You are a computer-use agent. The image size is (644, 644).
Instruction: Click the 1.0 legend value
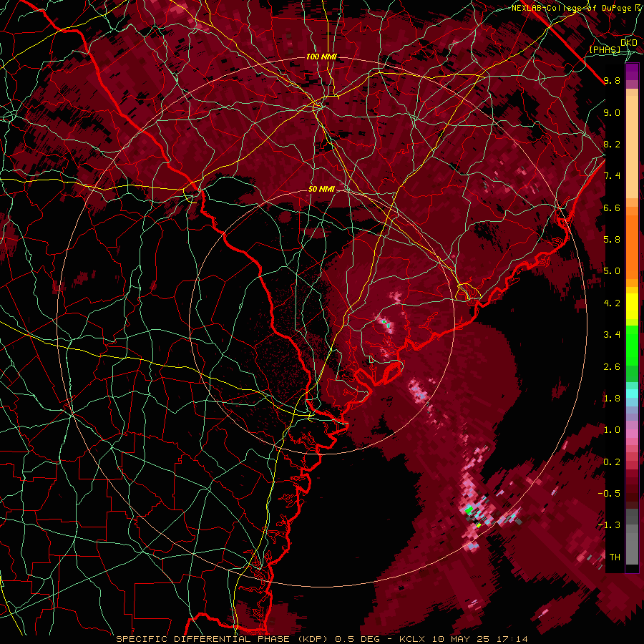click(x=612, y=430)
